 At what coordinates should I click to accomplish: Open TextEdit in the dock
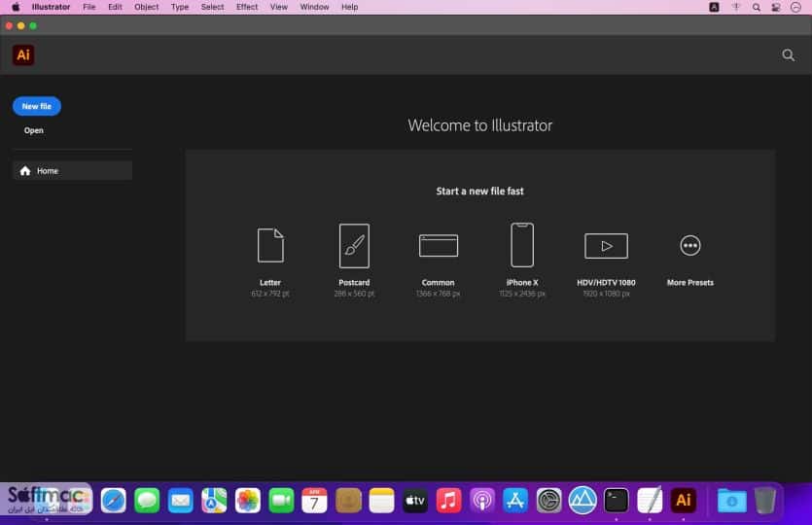point(650,501)
